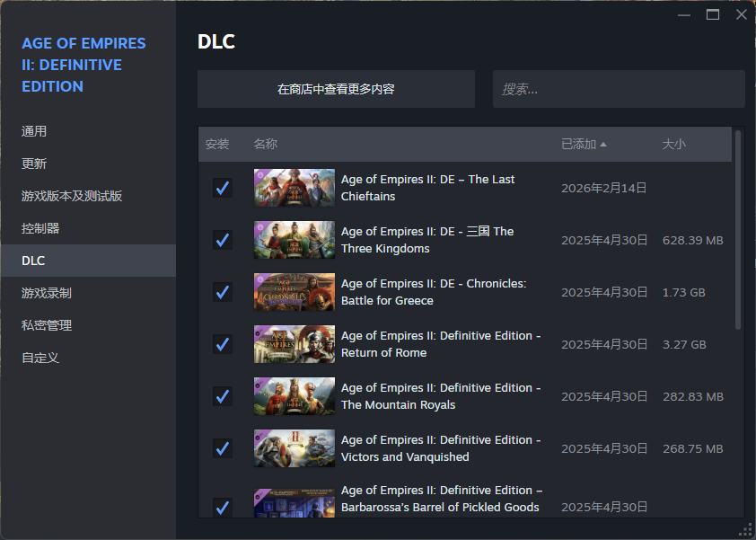The height and width of the screenshot is (540, 756).
Task: Switch to the 控制器 section
Action: click(40, 228)
